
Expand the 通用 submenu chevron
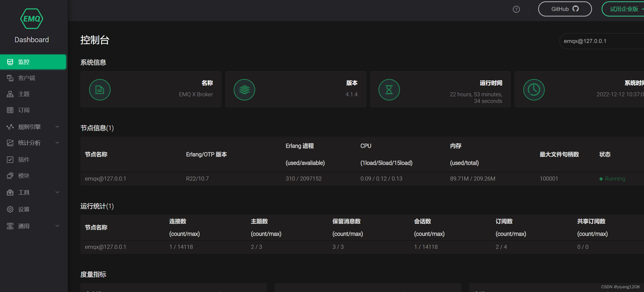[57, 226]
